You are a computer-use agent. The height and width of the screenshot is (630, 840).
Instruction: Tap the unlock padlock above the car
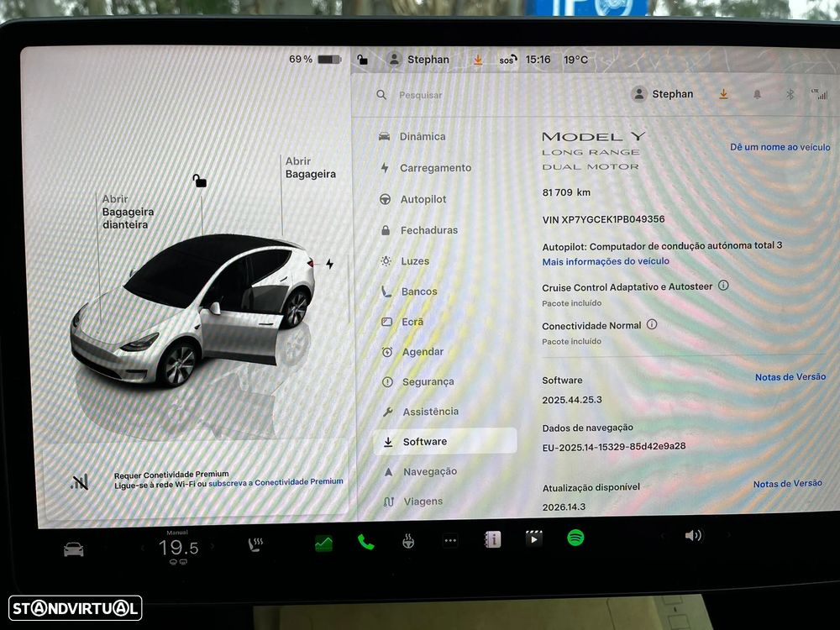click(199, 181)
